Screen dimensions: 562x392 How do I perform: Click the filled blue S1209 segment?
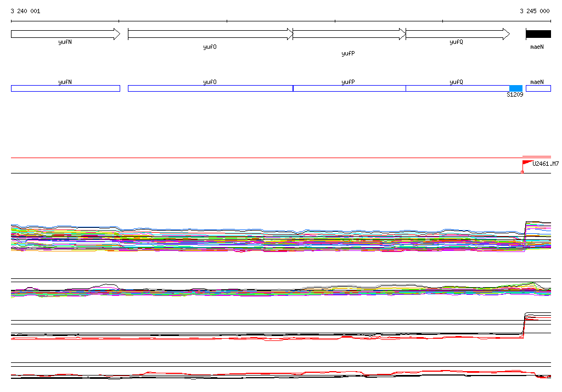coord(516,88)
